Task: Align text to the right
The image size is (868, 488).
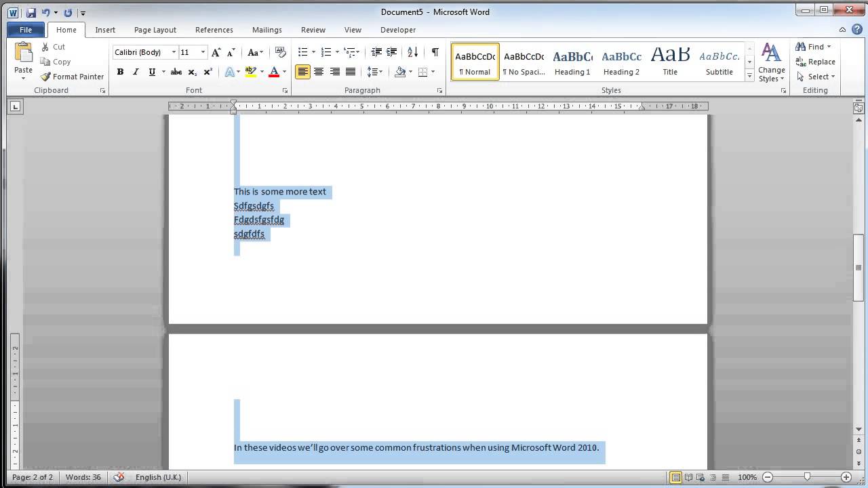Action: tap(334, 72)
